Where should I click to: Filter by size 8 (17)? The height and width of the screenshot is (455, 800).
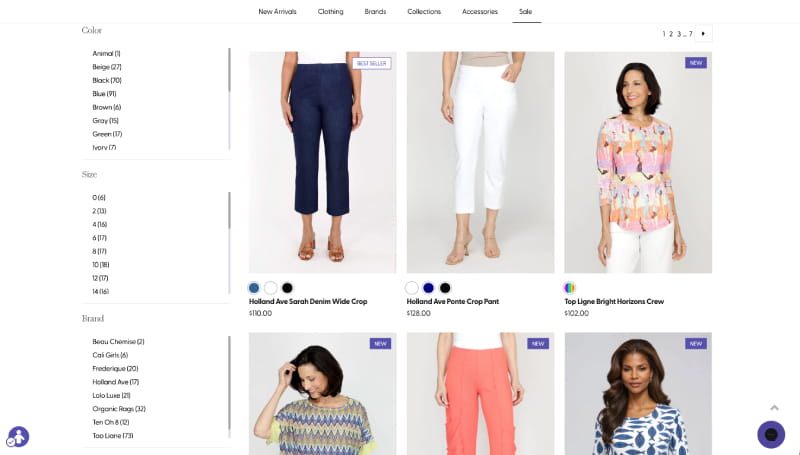tap(99, 251)
